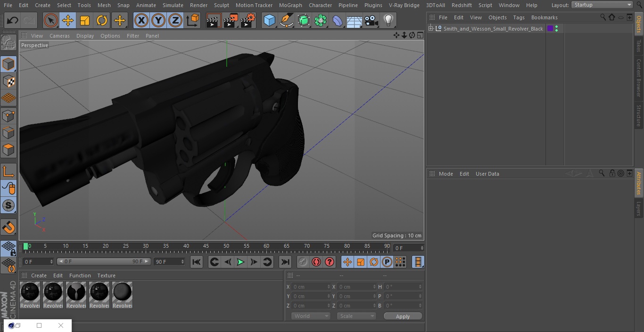The height and width of the screenshot is (332, 644).
Task: Click the timeline frame 50 marker
Action: [x=226, y=246]
